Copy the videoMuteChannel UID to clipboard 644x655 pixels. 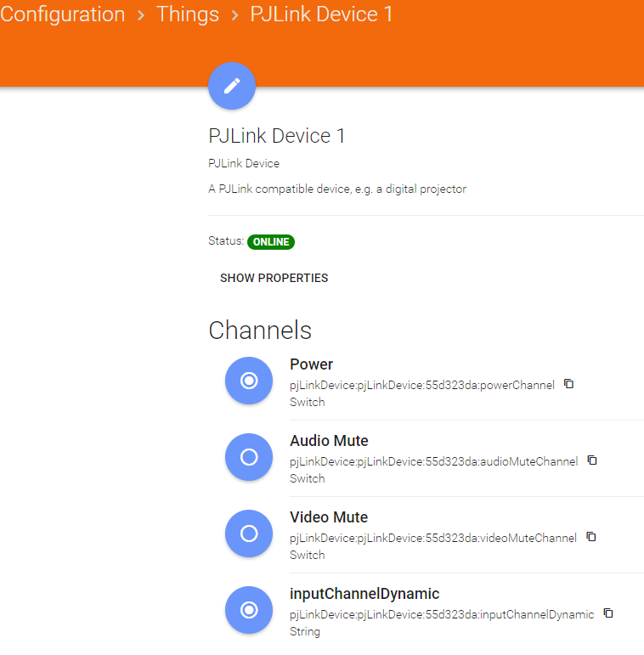(x=591, y=537)
